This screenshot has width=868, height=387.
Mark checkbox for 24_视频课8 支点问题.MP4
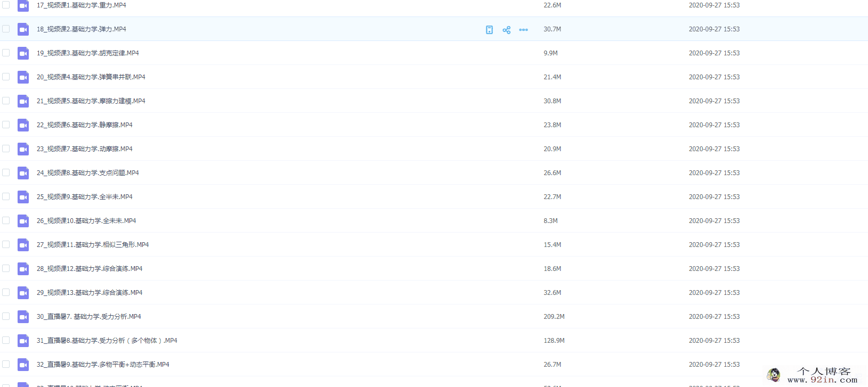(6, 172)
